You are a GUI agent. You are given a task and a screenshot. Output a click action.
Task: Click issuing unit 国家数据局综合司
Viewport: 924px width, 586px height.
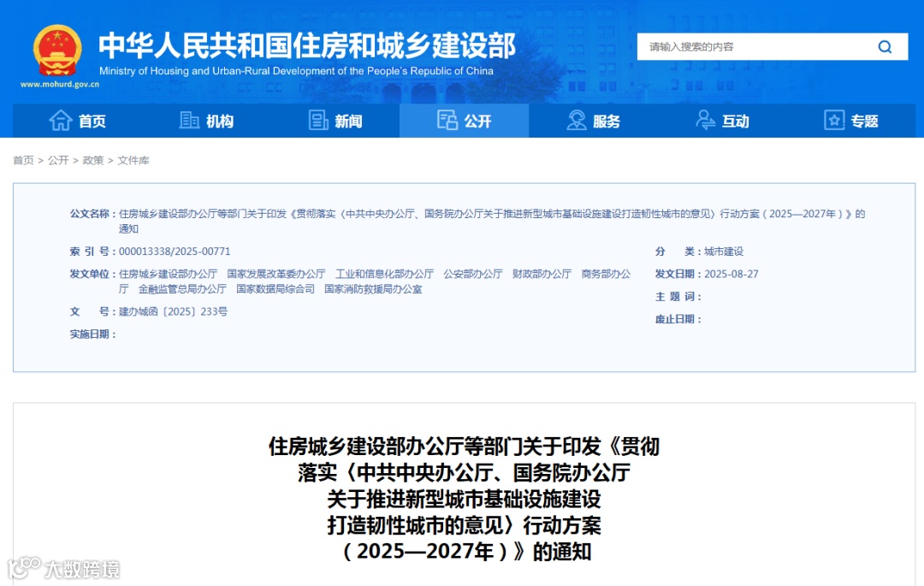pos(275,289)
